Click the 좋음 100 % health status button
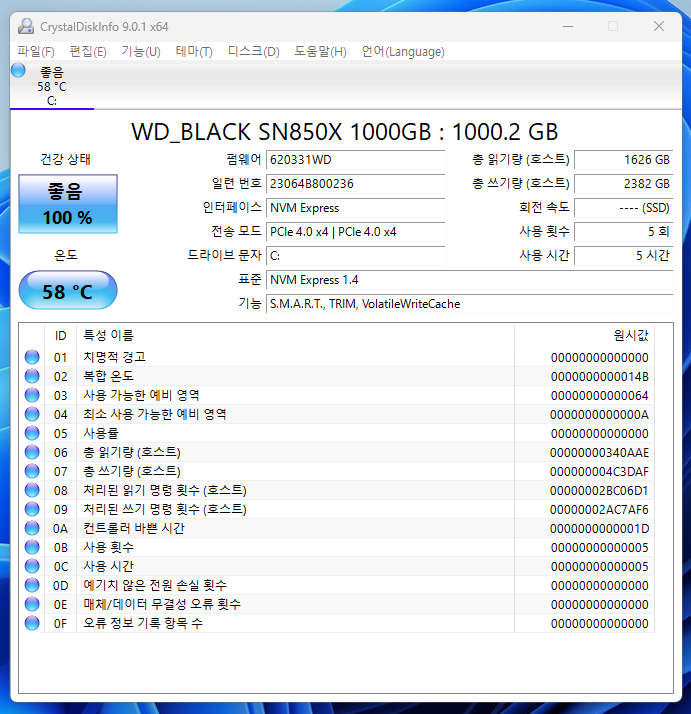Screen dimensions: 691x714 [x=68, y=204]
